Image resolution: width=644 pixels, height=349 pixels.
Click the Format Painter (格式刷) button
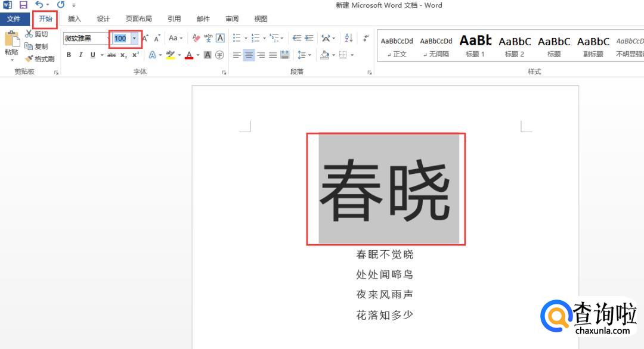point(40,59)
